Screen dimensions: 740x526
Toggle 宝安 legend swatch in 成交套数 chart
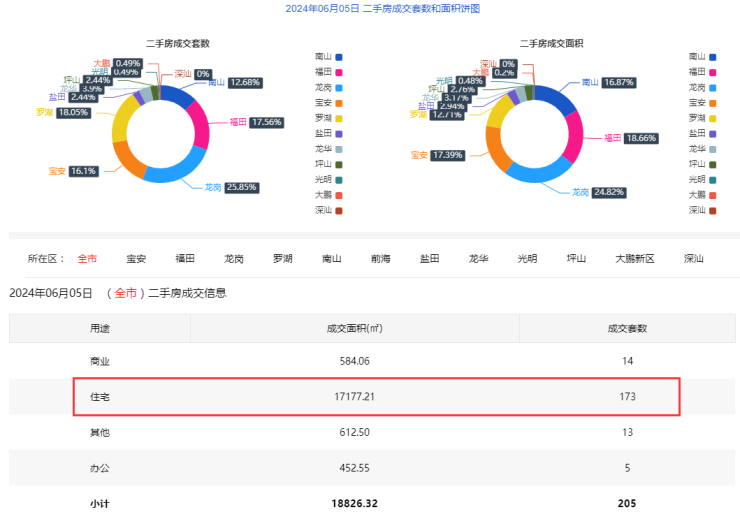pos(339,103)
